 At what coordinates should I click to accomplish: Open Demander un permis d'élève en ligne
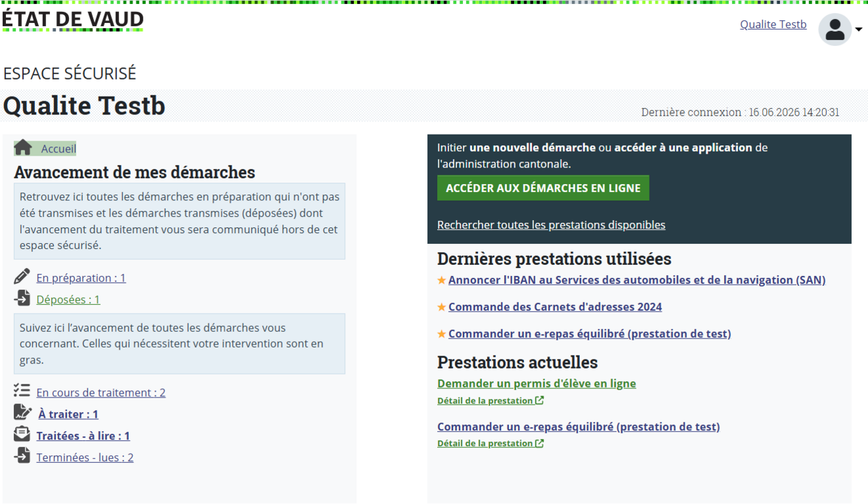click(x=537, y=384)
